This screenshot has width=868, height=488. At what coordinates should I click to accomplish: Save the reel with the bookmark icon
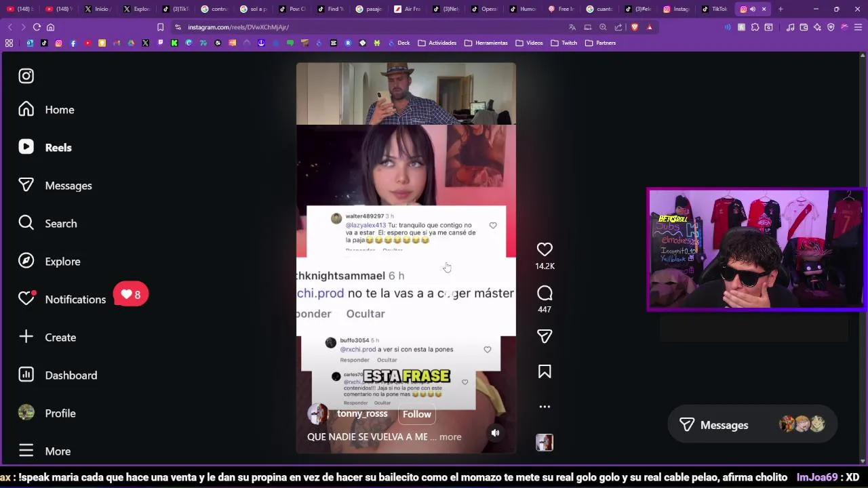(545, 371)
